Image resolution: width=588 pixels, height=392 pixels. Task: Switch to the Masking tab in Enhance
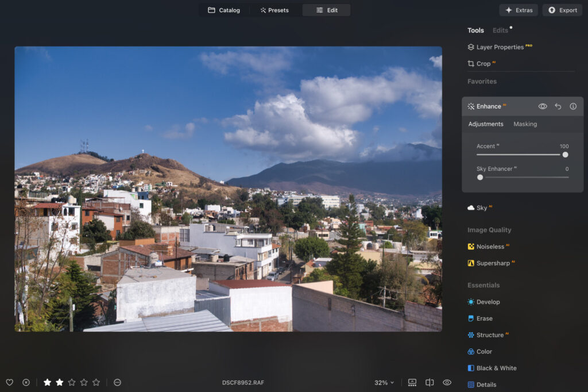coord(525,124)
